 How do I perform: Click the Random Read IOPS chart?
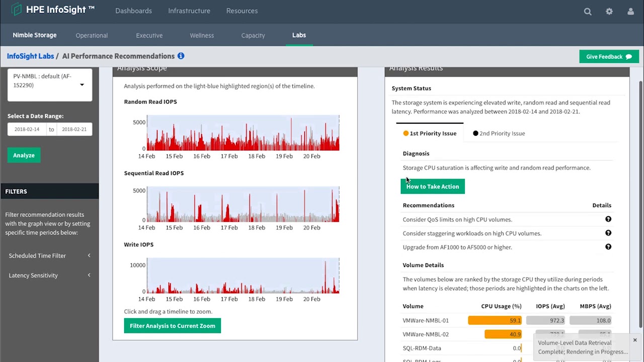(243, 133)
